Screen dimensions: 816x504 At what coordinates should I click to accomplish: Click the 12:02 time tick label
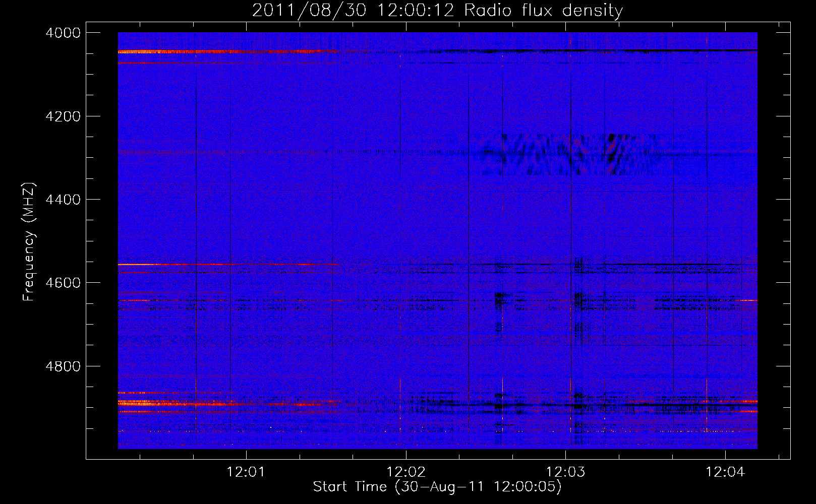pyautogui.click(x=406, y=472)
